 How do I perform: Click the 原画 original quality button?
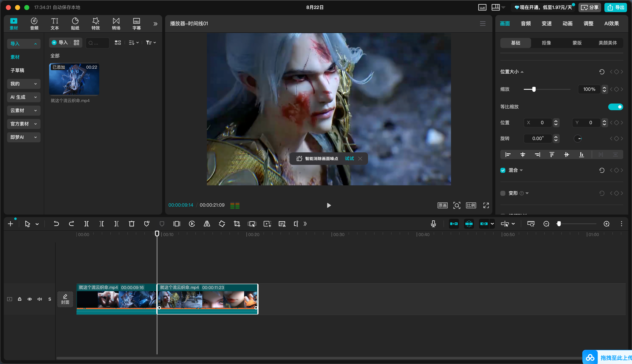coord(442,205)
